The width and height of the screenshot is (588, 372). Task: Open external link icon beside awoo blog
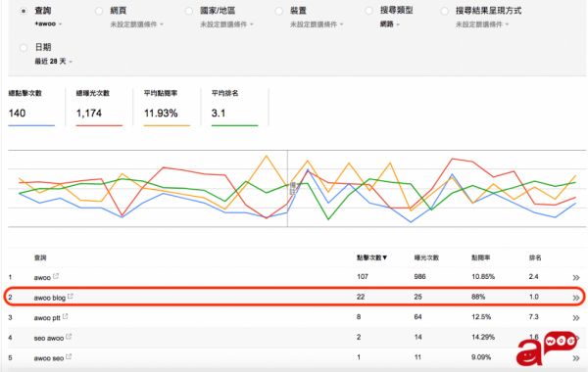pos(71,297)
